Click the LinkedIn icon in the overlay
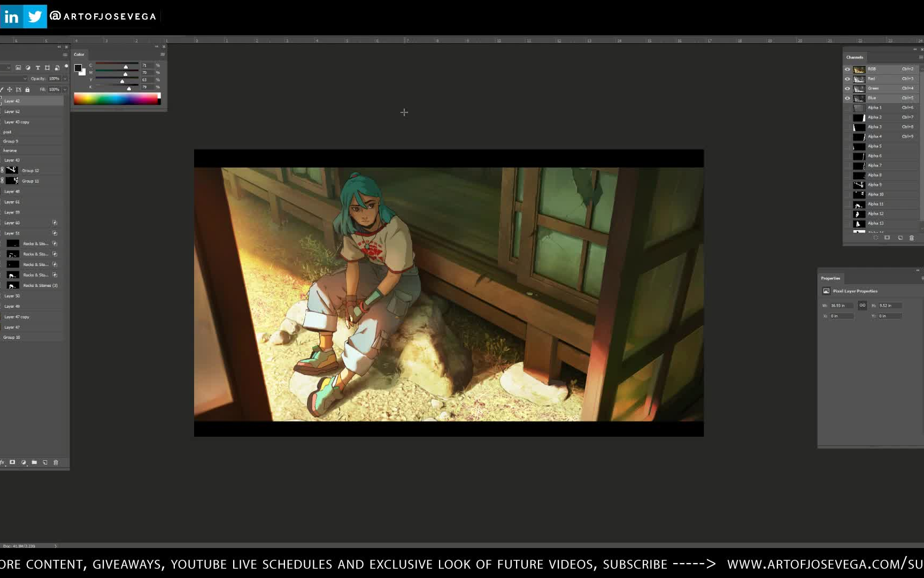The image size is (924, 578). [11, 17]
